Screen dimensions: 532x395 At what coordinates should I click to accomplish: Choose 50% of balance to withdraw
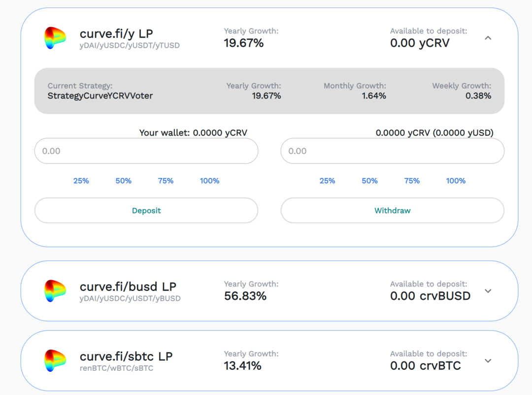(369, 180)
